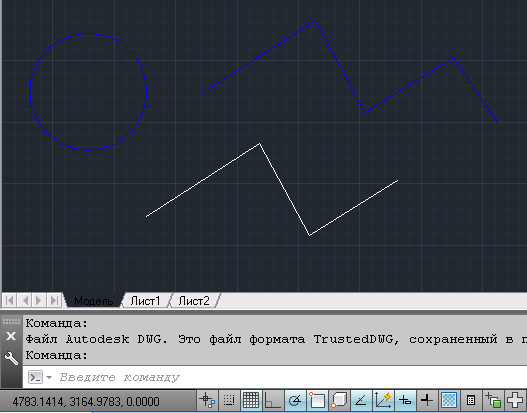Jump to first layout tab arrow
Viewport: 527px width, 413px height.
(x=10, y=300)
